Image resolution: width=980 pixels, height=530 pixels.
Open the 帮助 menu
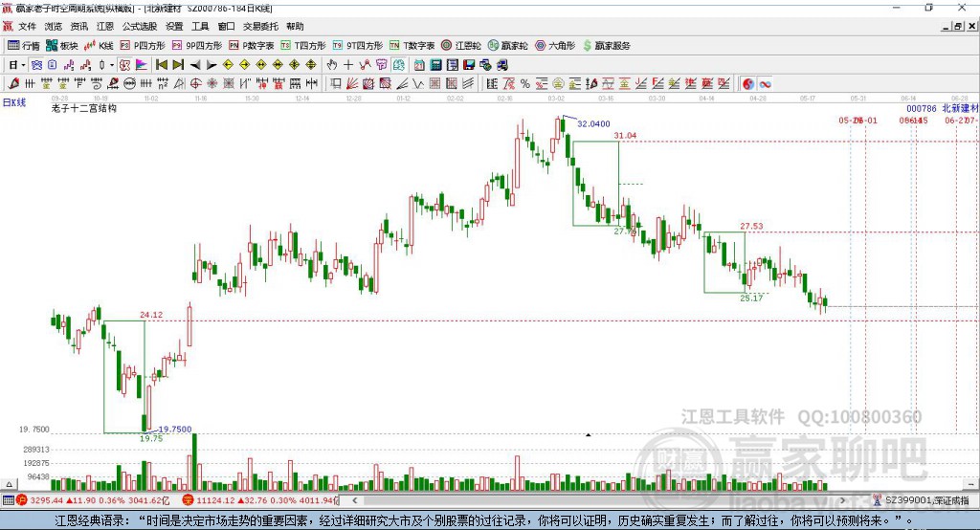pos(295,26)
